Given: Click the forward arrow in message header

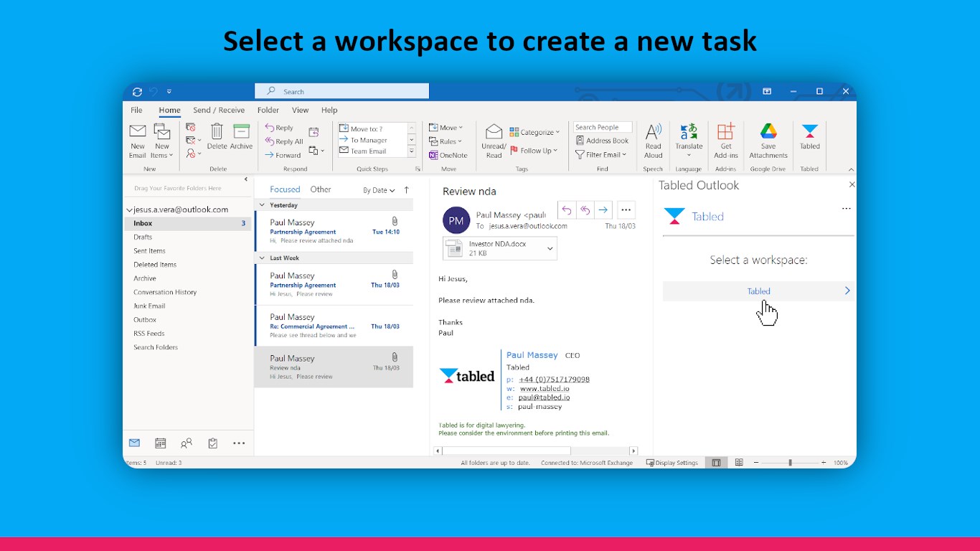Looking at the screenshot, I should [603, 210].
